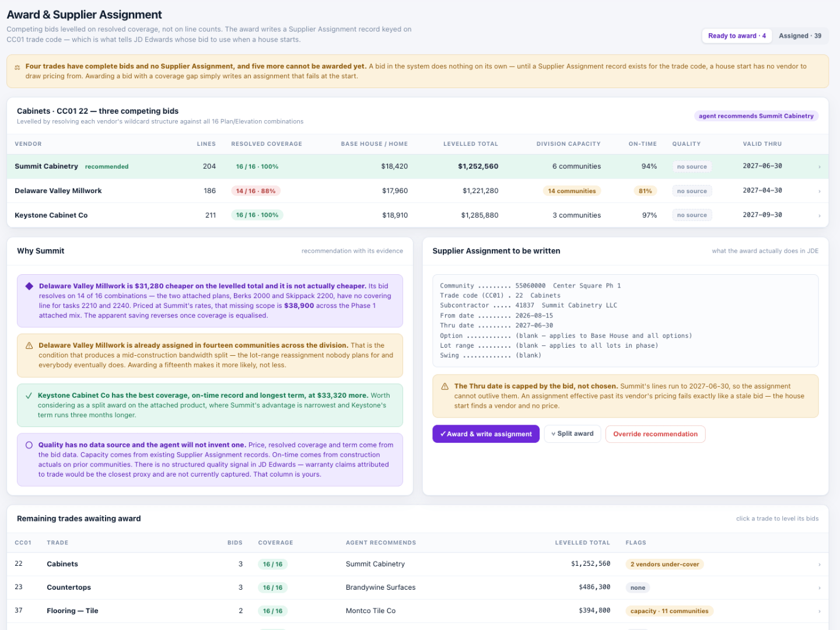The height and width of the screenshot is (630, 840).
Task: Switch to the Assigned tab
Action: [800, 36]
